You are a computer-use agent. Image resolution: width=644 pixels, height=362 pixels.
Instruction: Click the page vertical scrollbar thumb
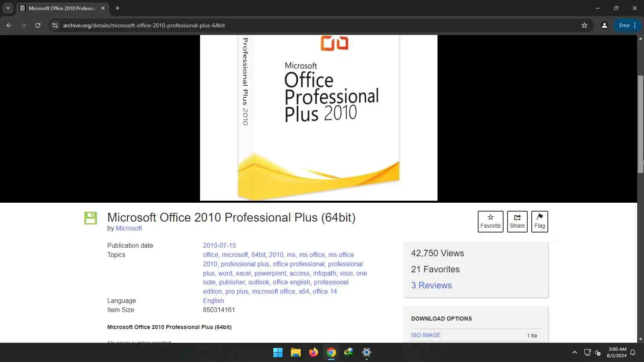tap(640, 124)
